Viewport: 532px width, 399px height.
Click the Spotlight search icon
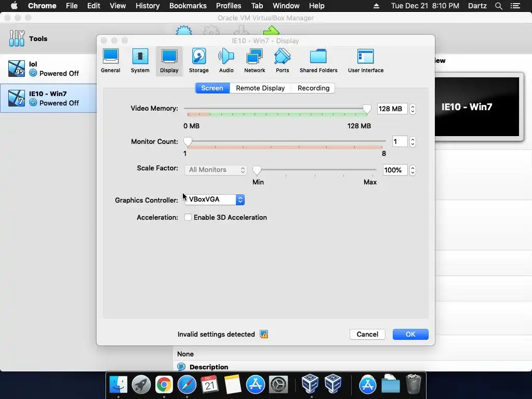pyautogui.click(x=499, y=6)
